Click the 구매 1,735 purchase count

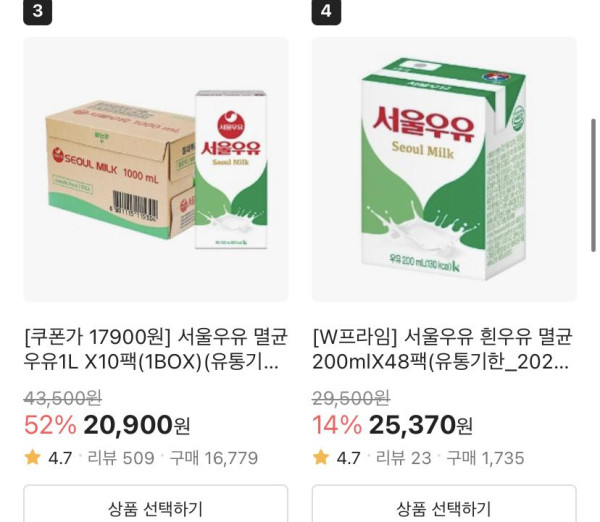click(486, 458)
